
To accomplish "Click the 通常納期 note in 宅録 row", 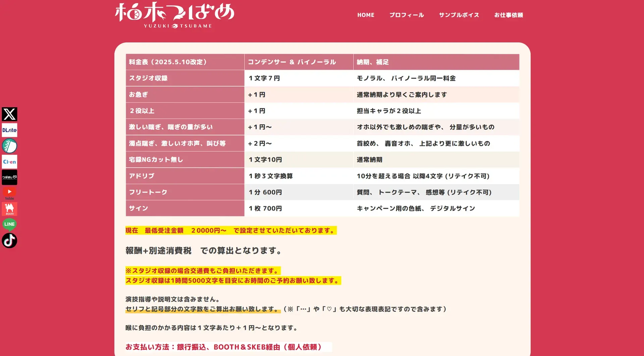I will click(436, 160).
